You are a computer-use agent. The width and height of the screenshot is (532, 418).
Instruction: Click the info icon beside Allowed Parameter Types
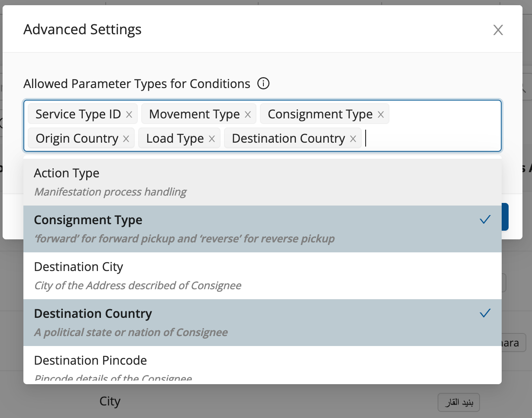click(263, 83)
